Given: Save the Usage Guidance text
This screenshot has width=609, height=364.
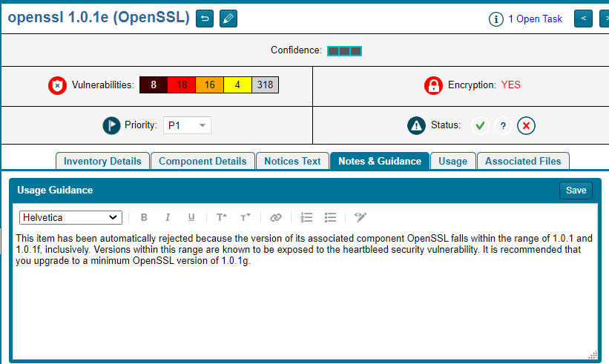Looking at the screenshot, I should (576, 191).
